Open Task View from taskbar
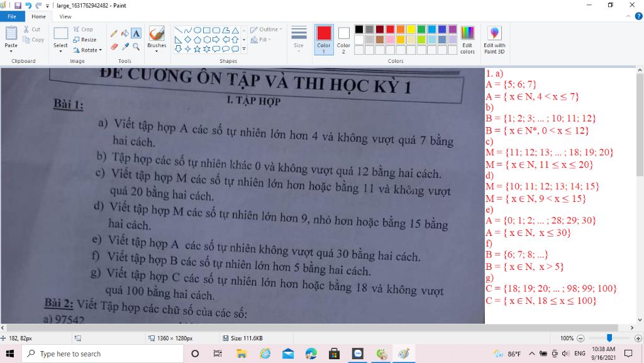This screenshot has height=363, width=644. point(218,354)
